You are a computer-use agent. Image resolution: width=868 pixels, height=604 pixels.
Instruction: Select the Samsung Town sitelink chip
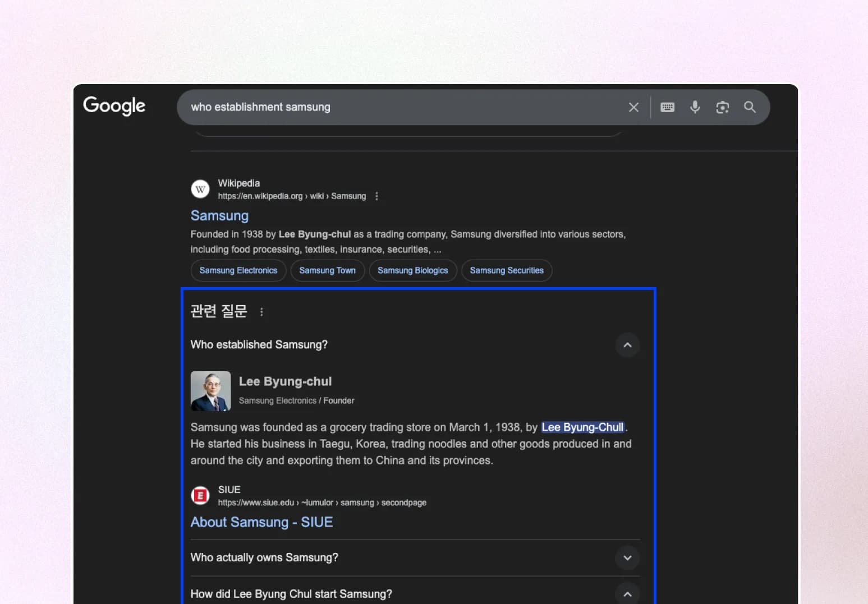(x=327, y=270)
